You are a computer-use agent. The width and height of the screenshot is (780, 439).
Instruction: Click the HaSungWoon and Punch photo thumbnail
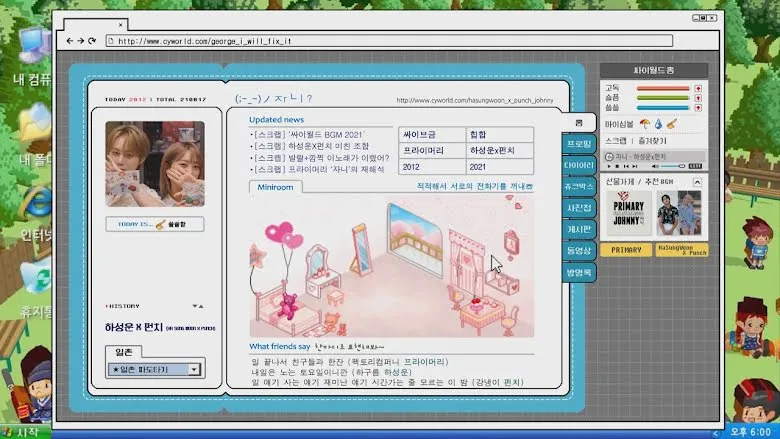679,213
